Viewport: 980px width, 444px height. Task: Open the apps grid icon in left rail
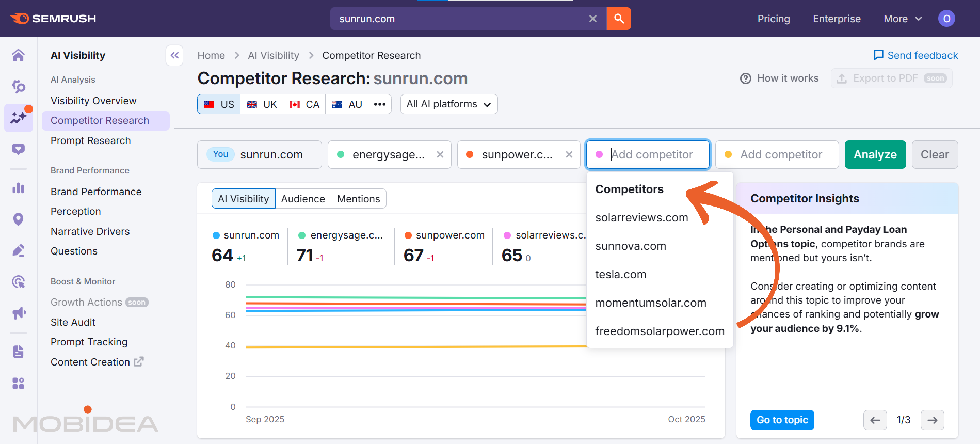tap(19, 383)
